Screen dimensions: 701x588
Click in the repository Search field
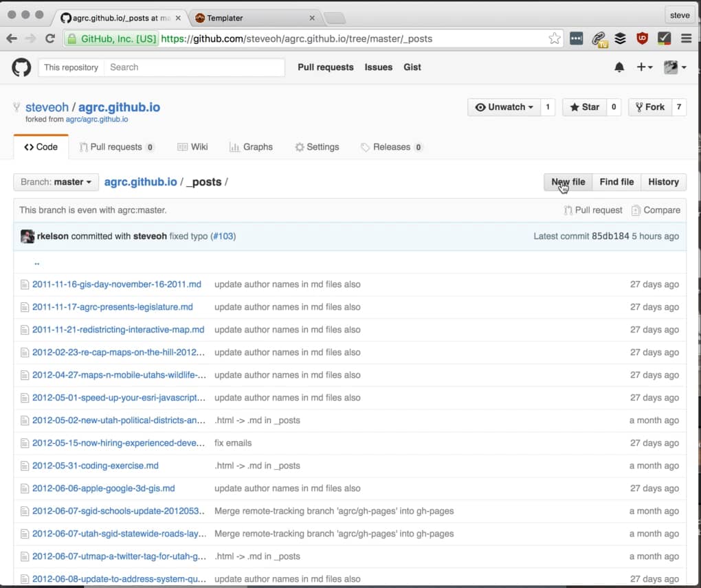tap(194, 67)
